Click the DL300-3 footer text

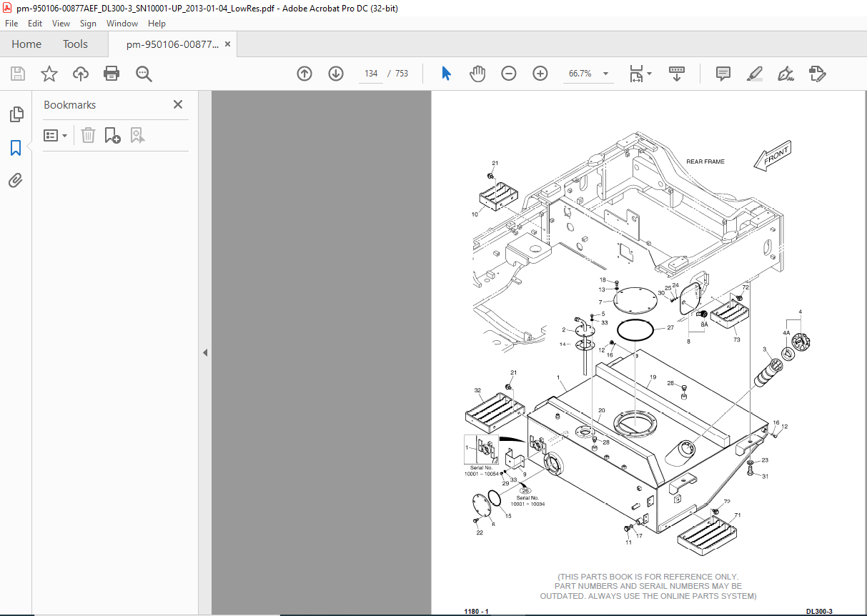(819, 611)
